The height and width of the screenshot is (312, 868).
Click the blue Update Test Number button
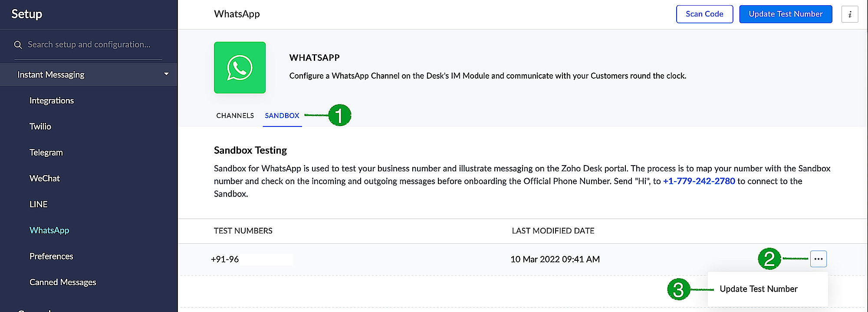click(x=785, y=14)
